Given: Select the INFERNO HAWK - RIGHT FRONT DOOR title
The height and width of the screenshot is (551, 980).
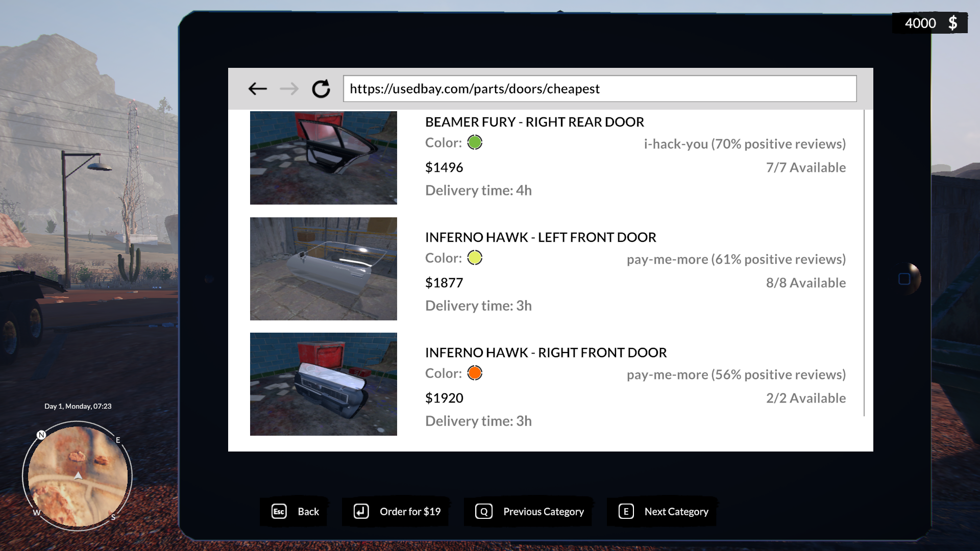Looking at the screenshot, I should coord(546,353).
